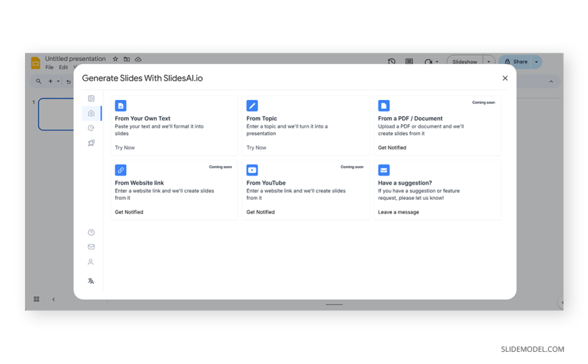Click the rocket icon in dialog sidebar
The width and height of the screenshot is (588, 364).
91,143
